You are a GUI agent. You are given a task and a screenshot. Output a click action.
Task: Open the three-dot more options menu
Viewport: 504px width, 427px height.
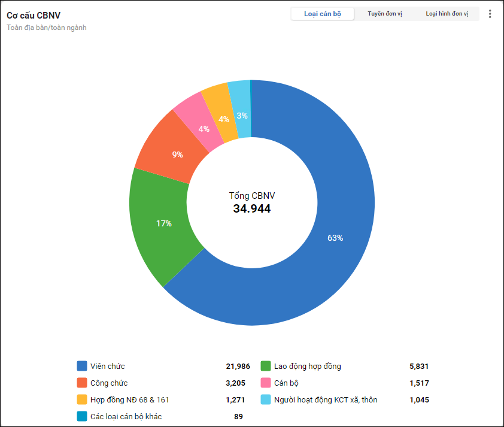(x=490, y=14)
